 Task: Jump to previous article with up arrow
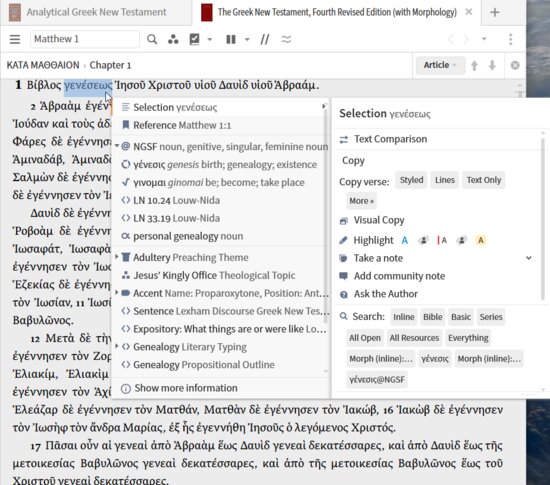point(474,65)
